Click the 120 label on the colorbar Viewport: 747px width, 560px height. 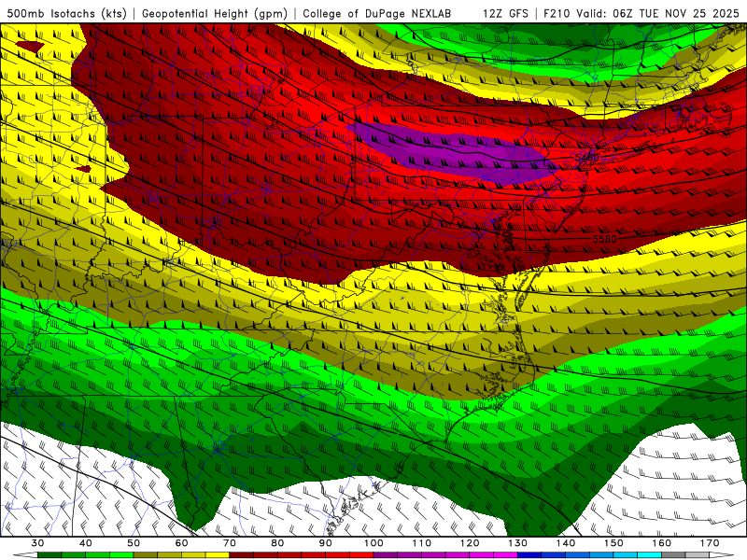[470, 543]
